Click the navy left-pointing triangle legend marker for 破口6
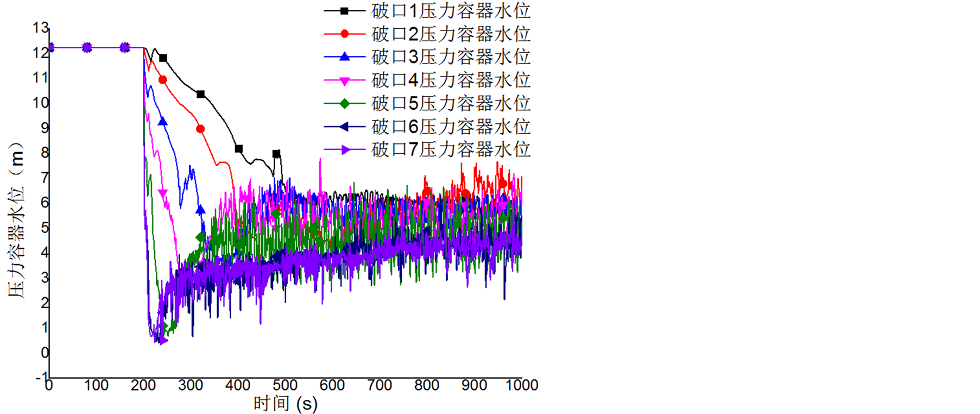Image resolution: width=980 pixels, height=414 pixels. [x=344, y=127]
